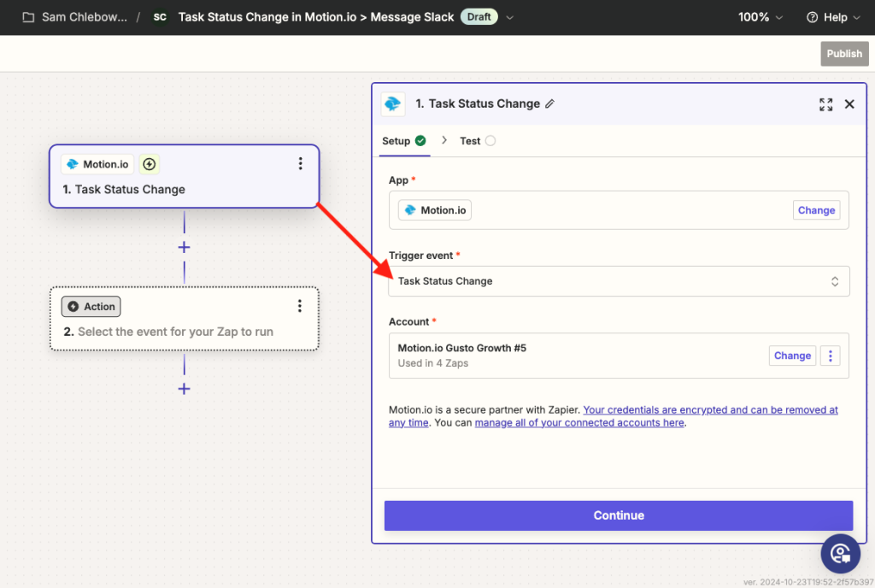Screen dimensions: 875x588
Task: Open the 100% zoom dropdown
Action: click(760, 17)
